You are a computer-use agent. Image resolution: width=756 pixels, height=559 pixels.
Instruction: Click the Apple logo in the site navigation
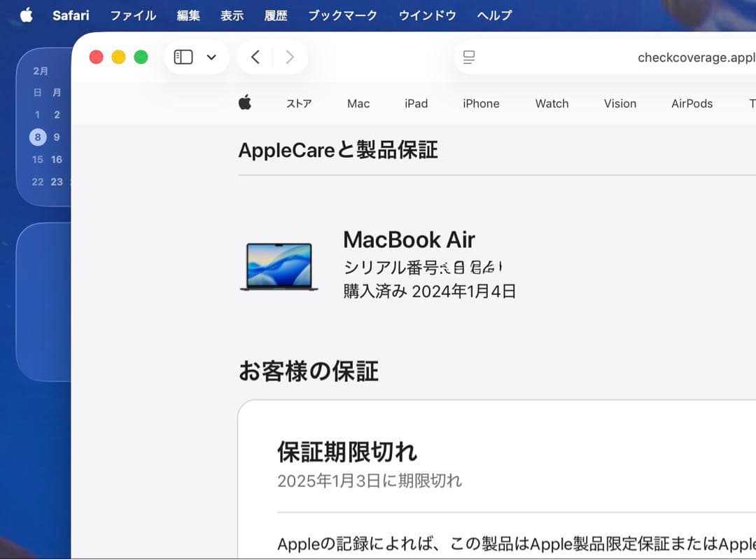tap(245, 103)
